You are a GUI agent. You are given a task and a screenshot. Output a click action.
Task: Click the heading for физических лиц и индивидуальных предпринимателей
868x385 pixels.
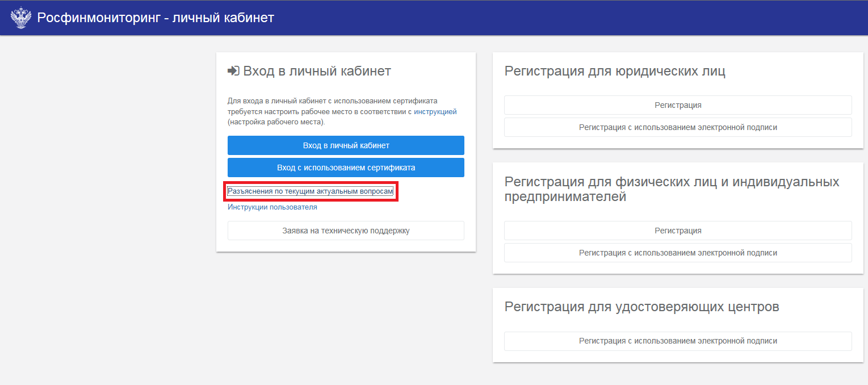[x=672, y=189]
